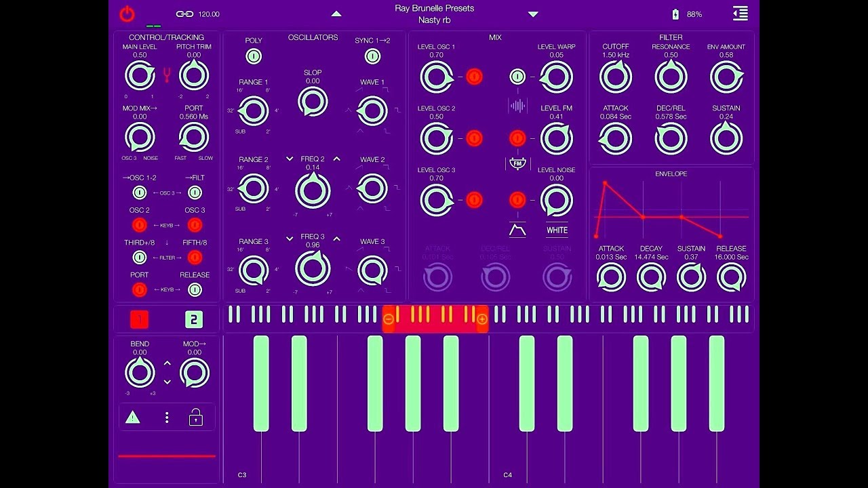The image size is (868, 488).
Task: Open the three-dot options icon
Action: pos(167,418)
